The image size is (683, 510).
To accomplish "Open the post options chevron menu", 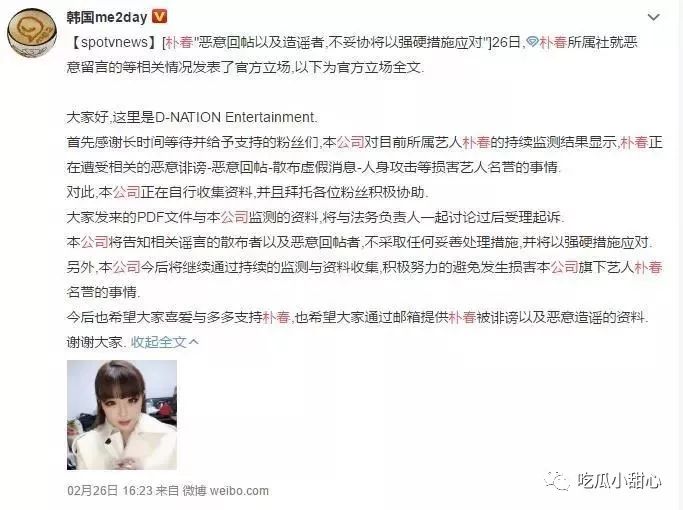I will tap(654, 17).
